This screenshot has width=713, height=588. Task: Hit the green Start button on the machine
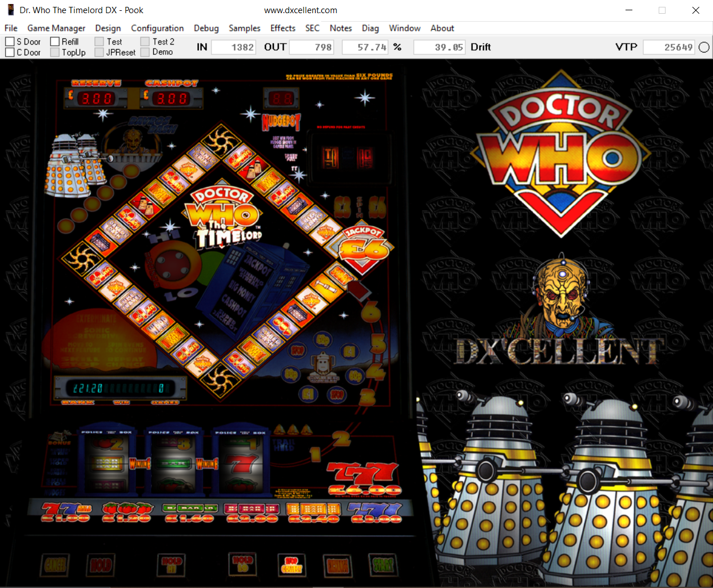pos(383,565)
